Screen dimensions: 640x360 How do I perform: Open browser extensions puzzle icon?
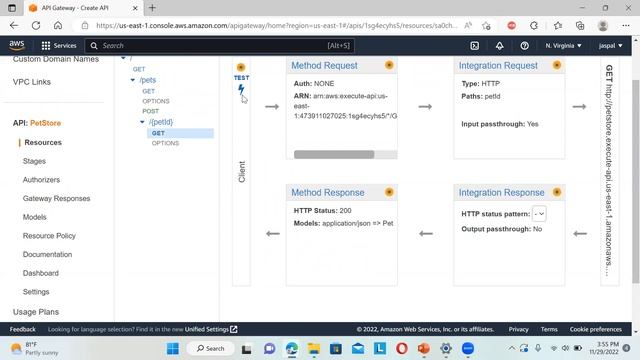coord(534,26)
